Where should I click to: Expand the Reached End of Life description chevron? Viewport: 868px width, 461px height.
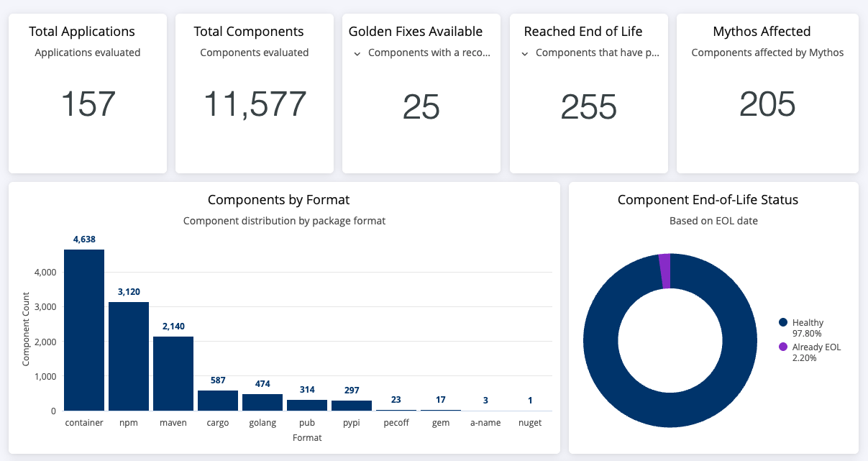(525, 53)
